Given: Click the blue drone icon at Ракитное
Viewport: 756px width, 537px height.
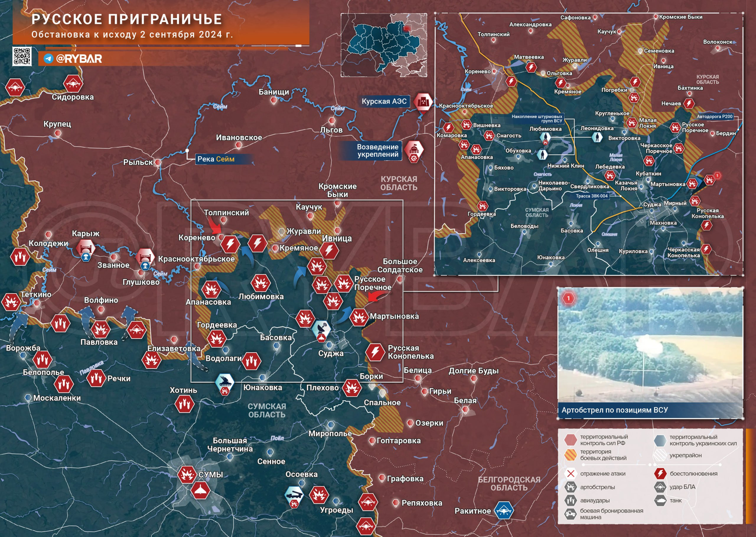Looking at the screenshot, I should (x=504, y=510).
